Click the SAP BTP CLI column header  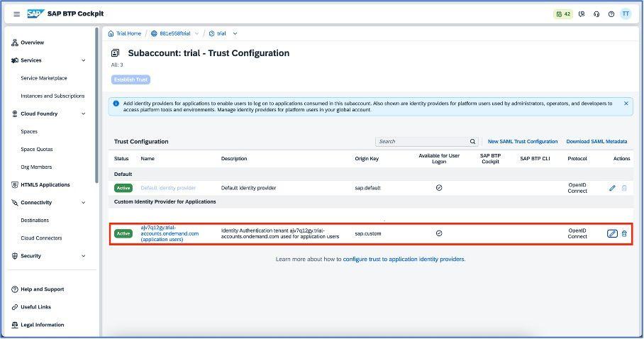pos(535,159)
